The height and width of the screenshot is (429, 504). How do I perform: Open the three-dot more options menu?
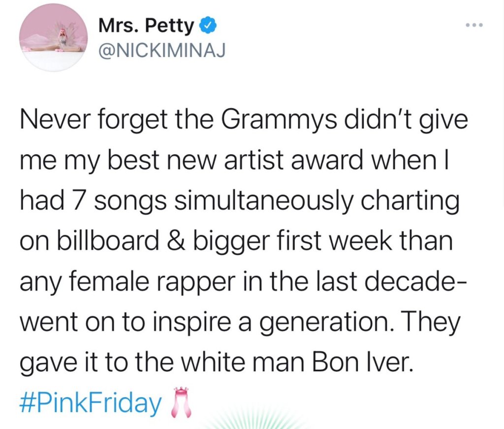[474, 26]
